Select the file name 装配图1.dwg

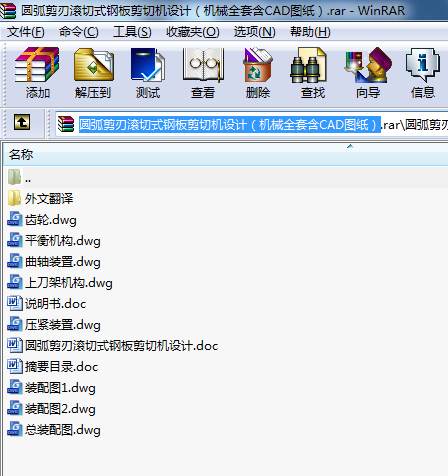tap(60, 388)
